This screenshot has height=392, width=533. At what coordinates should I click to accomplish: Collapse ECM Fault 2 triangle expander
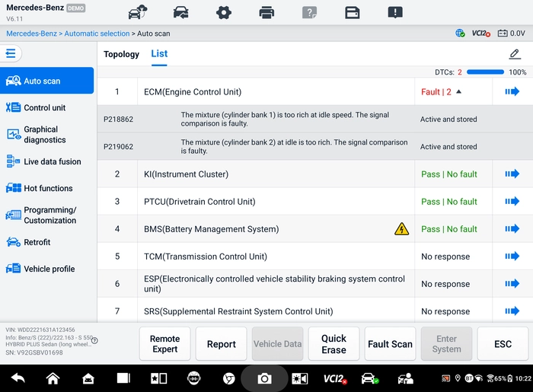pyautogui.click(x=458, y=91)
